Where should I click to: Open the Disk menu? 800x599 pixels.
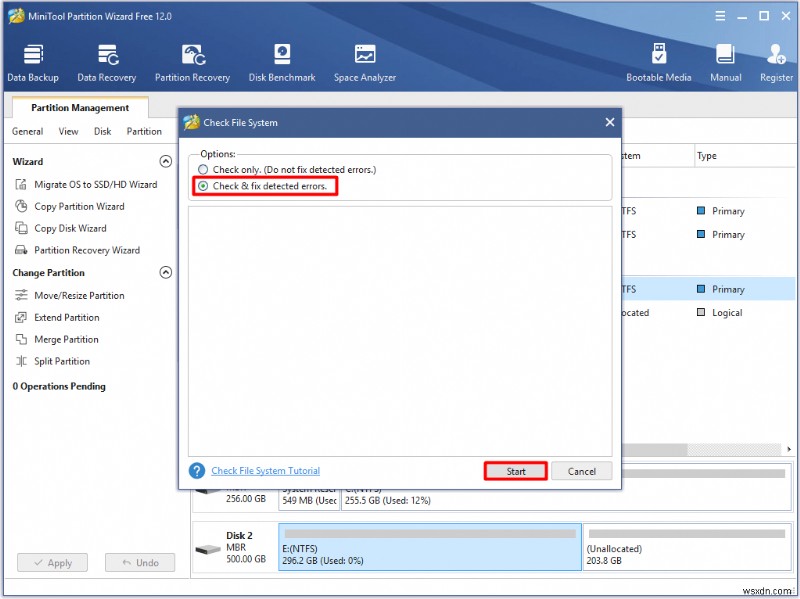click(x=104, y=131)
